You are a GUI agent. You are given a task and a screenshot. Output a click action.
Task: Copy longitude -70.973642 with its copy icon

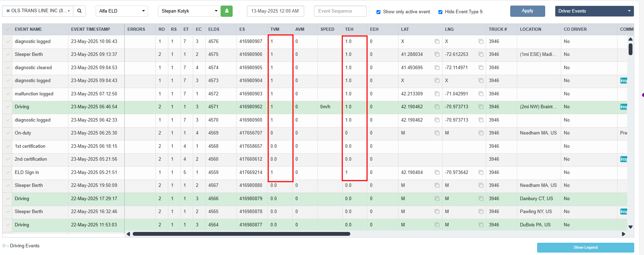pos(481,172)
